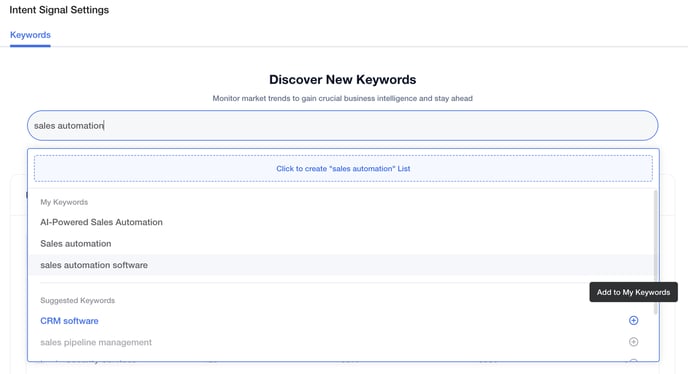Choose the Sales automation keyword entry
The height and width of the screenshot is (374, 688).
click(x=76, y=244)
